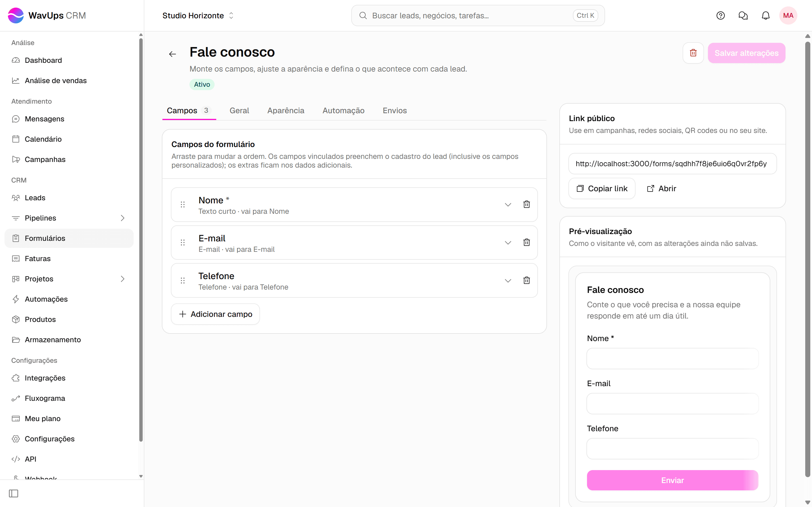Click the Copiar link button
This screenshot has width=812, height=507.
pos(602,188)
